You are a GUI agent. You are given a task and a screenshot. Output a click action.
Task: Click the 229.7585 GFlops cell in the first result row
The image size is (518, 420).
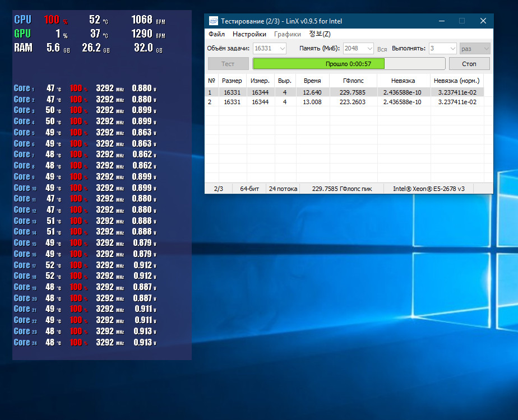(353, 92)
